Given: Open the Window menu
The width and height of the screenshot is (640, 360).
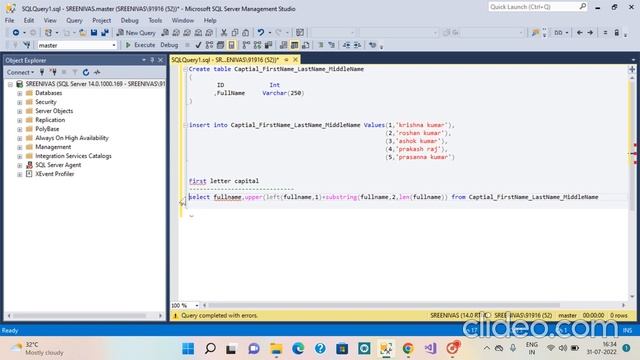Looking at the screenshot, I should point(182,20).
